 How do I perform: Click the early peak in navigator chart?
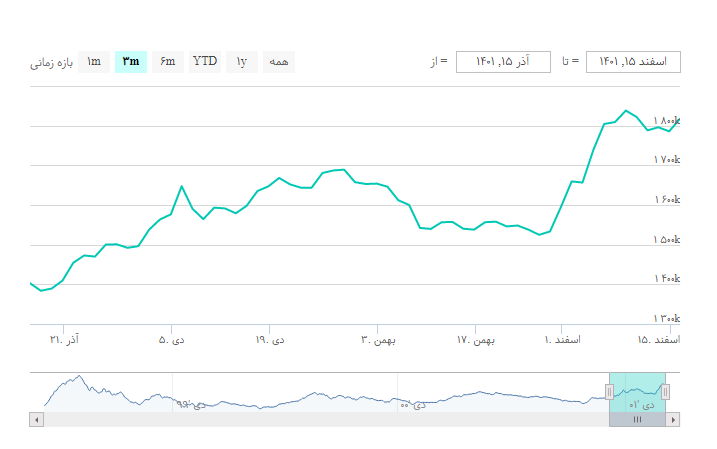(x=79, y=377)
